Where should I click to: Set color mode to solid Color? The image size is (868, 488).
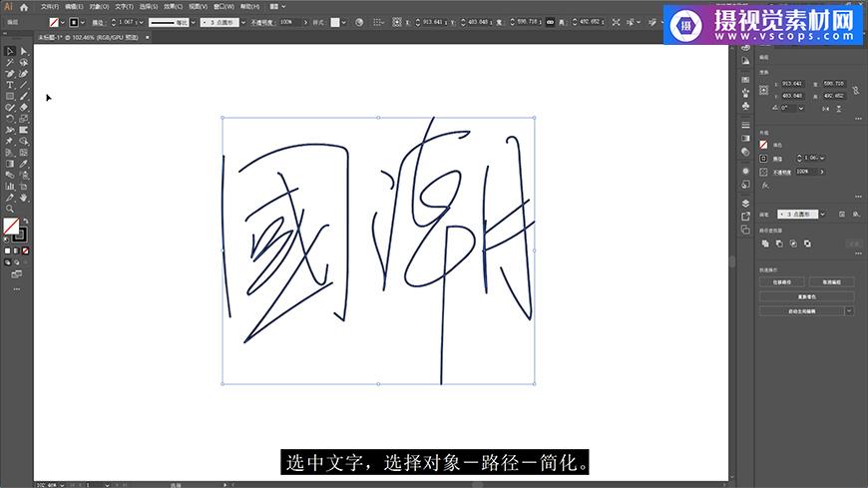7,250
